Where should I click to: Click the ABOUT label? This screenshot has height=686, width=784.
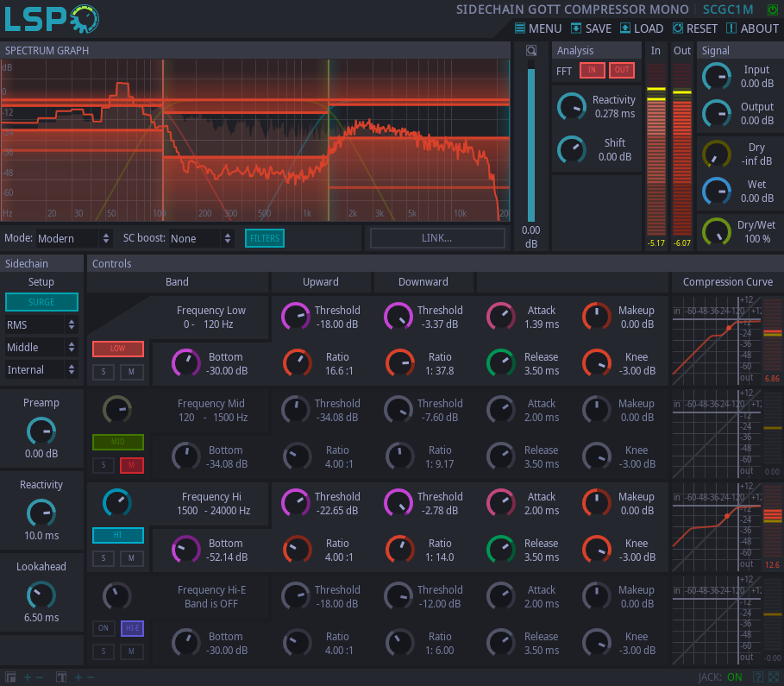pyautogui.click(x=760, y=28)
